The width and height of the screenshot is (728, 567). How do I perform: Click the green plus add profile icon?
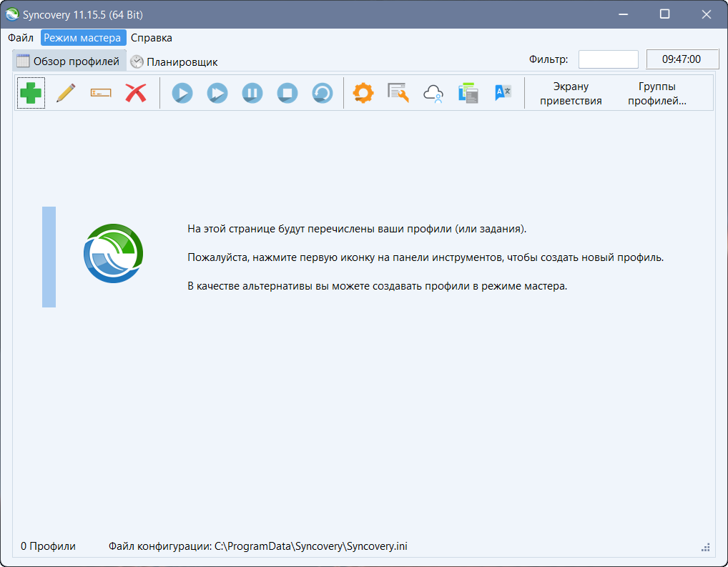tap(31, 93)
